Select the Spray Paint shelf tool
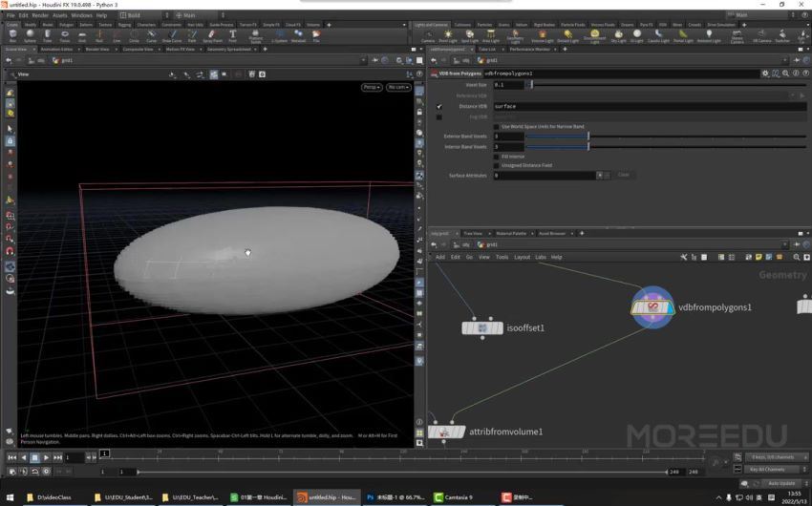Image resolution: width=812 pixels, height=506 pixels. 212,35
